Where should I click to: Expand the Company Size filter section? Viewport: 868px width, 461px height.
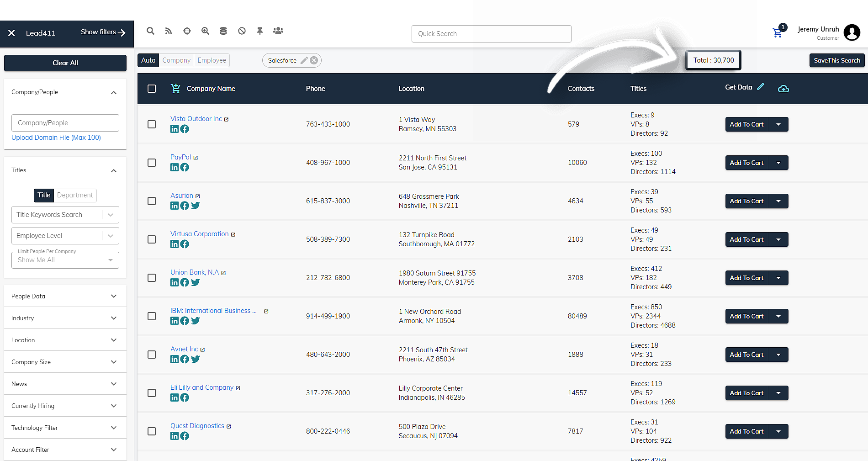65,362
